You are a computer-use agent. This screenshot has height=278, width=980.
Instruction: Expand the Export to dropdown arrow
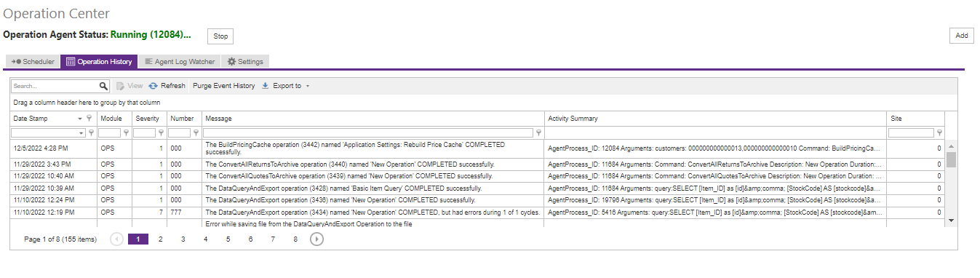coord(308,86)
